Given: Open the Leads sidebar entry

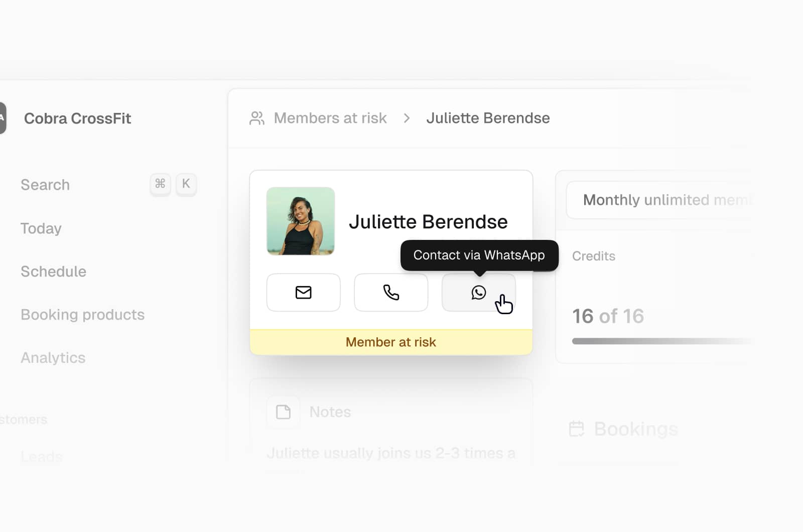Looking at the screenshot, I should 42,456.
